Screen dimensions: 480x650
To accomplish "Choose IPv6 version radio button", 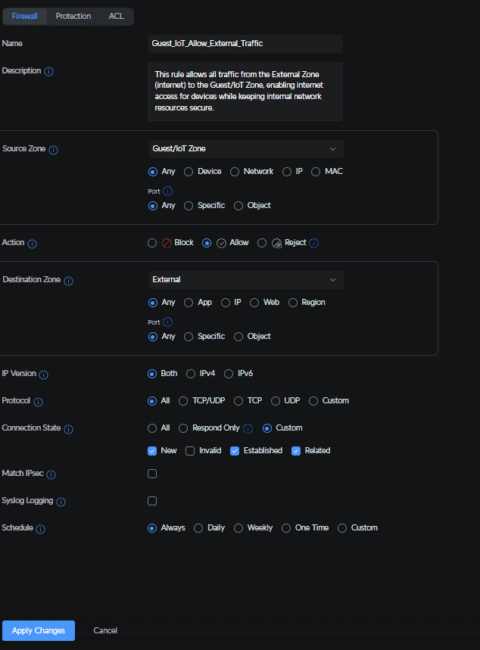I will pos(228,374).
